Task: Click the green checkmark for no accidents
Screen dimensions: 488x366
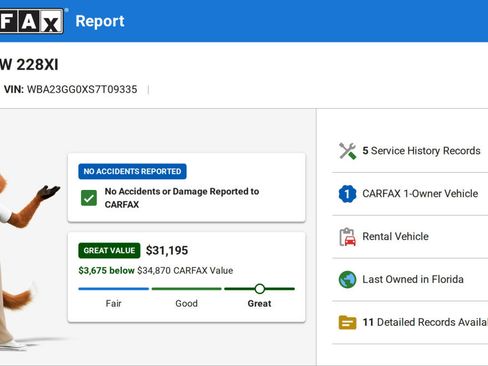Action: point(89,198)
